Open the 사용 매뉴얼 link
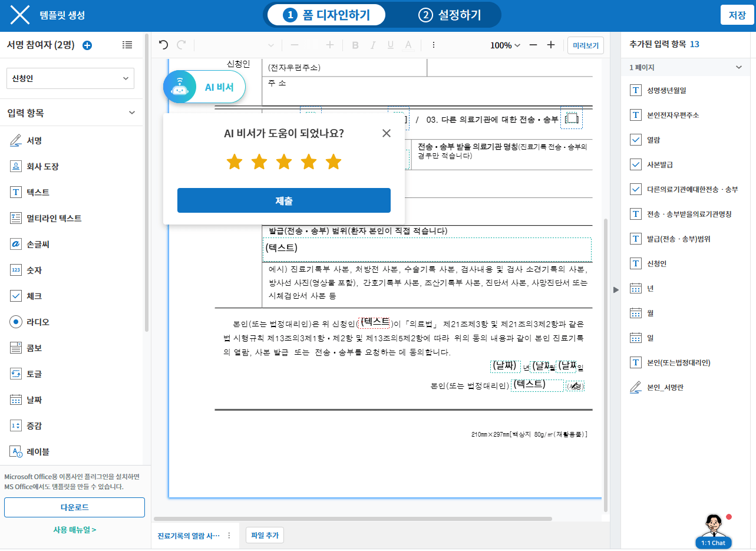The width and height of the screenshot is (756, 551). pyautogui.click(x=74, y=529)
